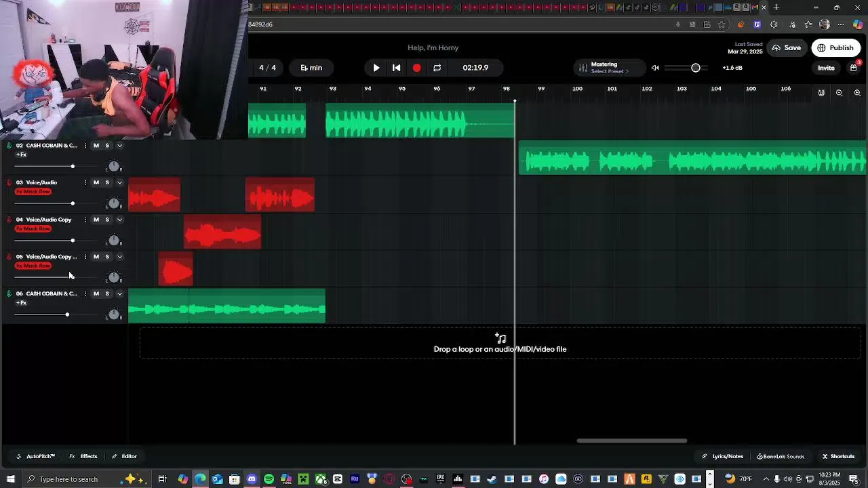This screenshot has height=488, width=868.
Task: Open the AutoPitch tab
Action: pos(35,456)
